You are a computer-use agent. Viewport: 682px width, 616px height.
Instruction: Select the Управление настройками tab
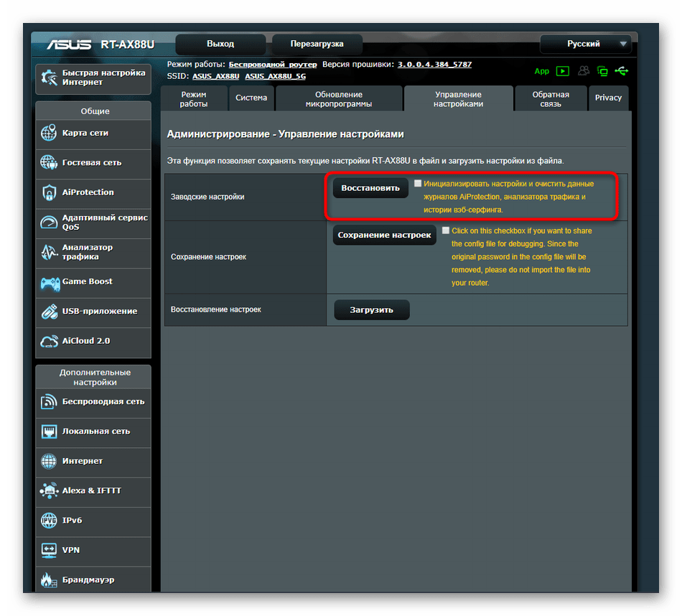point(459,99)
